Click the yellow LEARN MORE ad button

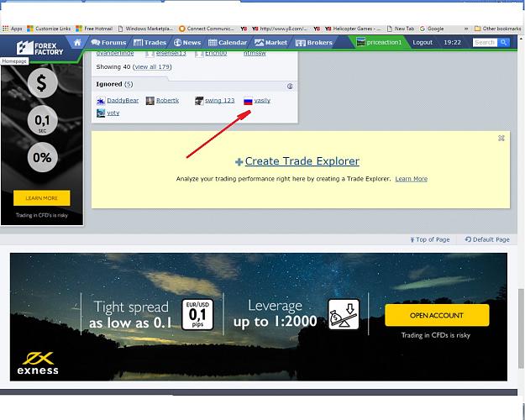coord(42,198)
